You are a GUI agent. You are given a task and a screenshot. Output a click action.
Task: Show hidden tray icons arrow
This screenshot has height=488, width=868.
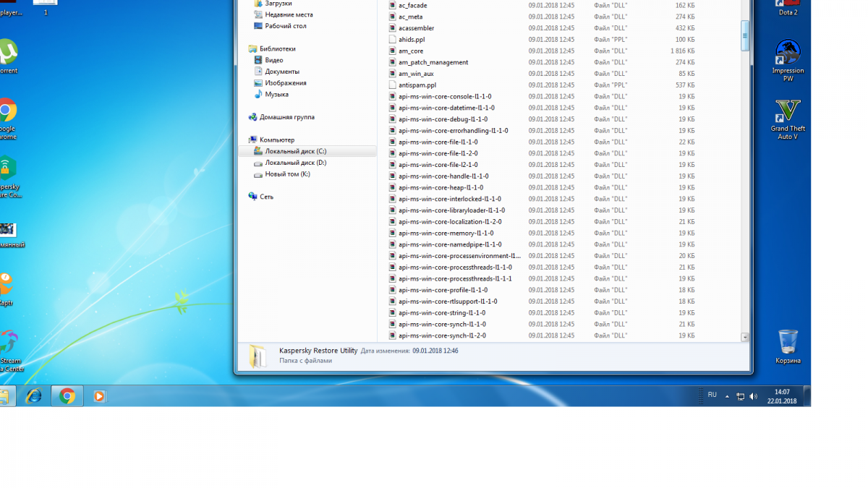pyautogui.click(x=727, y=396)
